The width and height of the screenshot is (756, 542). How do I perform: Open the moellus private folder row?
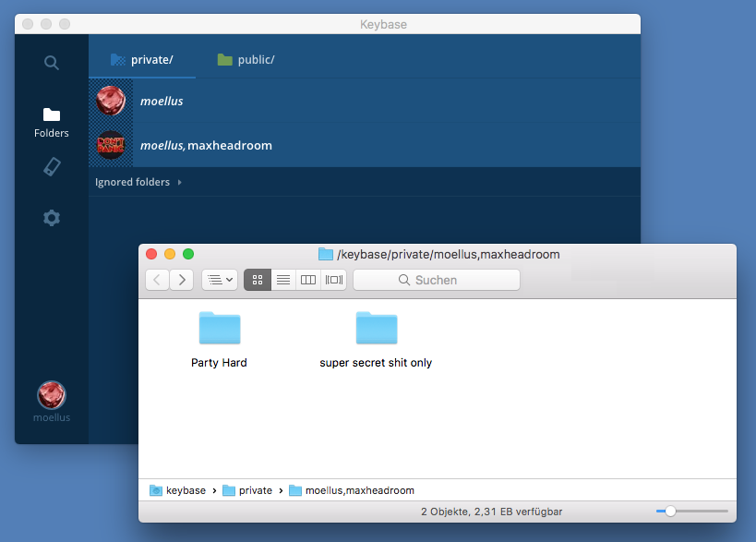365,101
